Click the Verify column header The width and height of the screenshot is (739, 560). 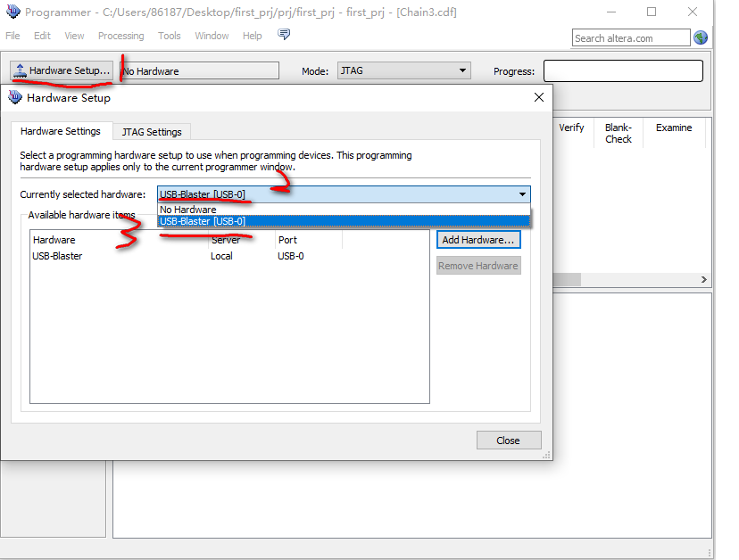(x=572, y=128)
